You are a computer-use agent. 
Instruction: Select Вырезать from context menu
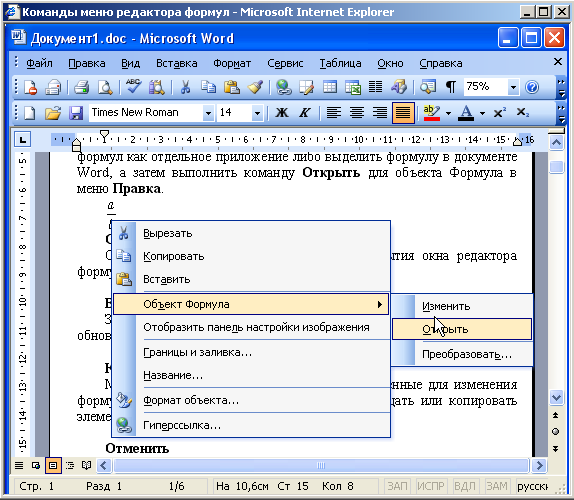(x=251, y=233)
